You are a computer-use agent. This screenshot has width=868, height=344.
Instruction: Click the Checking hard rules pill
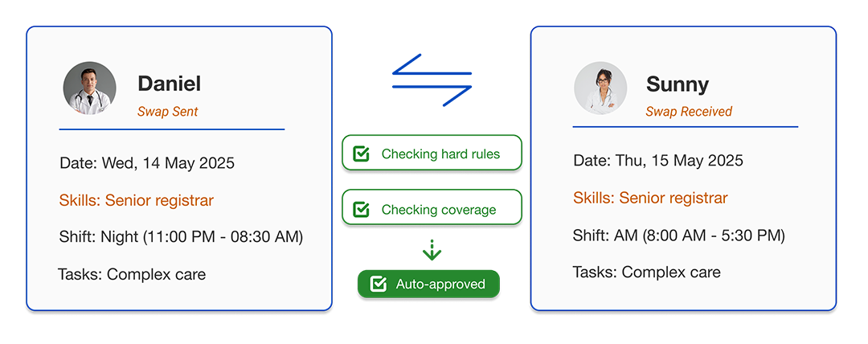pos(432,153)
